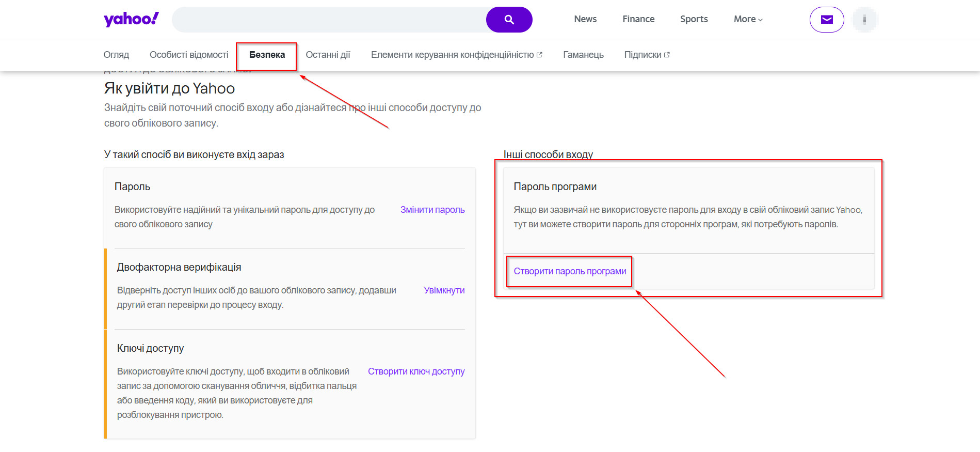The width and height of the screenshot is (980, 452).
Task: Select the Ключі доступу heading
Action: [x=150, y=348]
